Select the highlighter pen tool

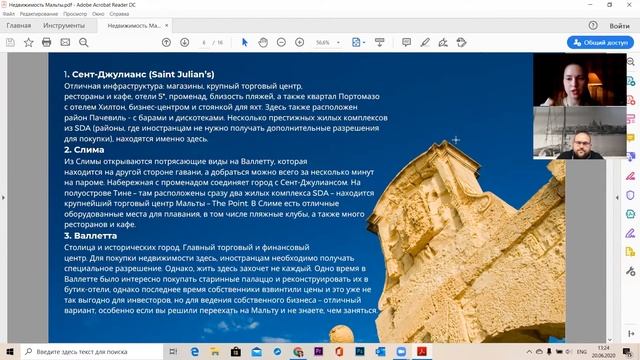[425, 42]
